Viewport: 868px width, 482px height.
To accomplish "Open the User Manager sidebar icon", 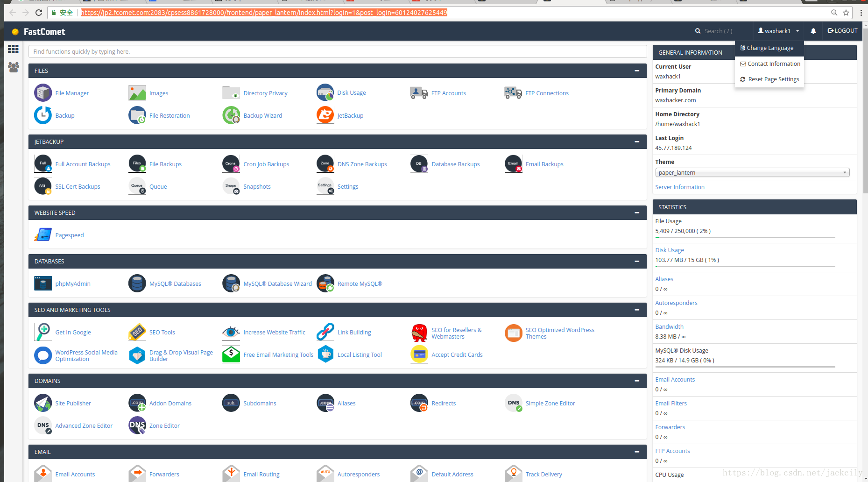I will click(14, 67).
